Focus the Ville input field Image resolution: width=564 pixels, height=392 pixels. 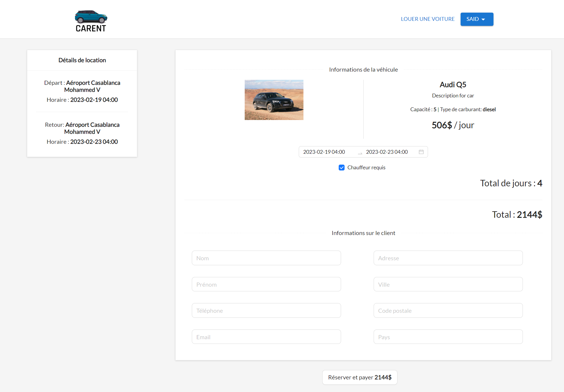[448, 284]
